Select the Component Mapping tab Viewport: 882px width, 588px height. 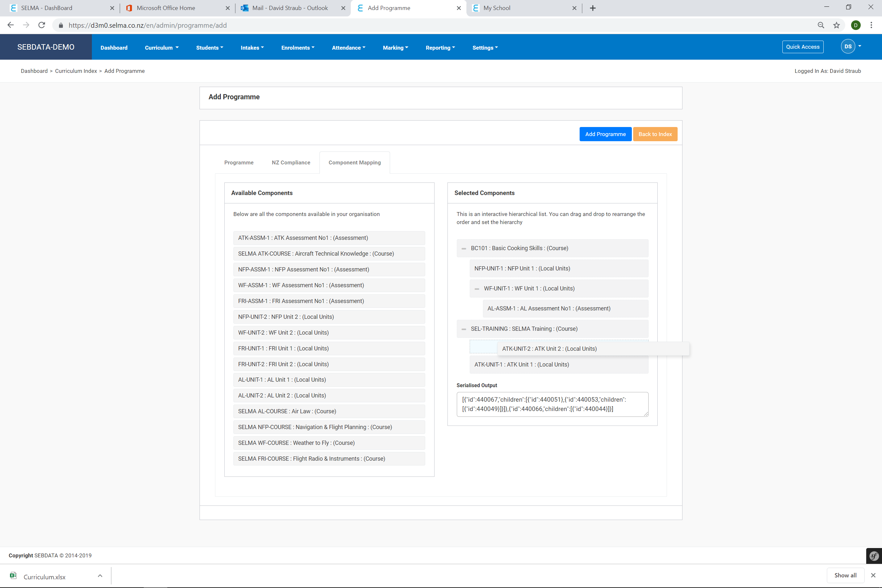click(x=355, y=162)
